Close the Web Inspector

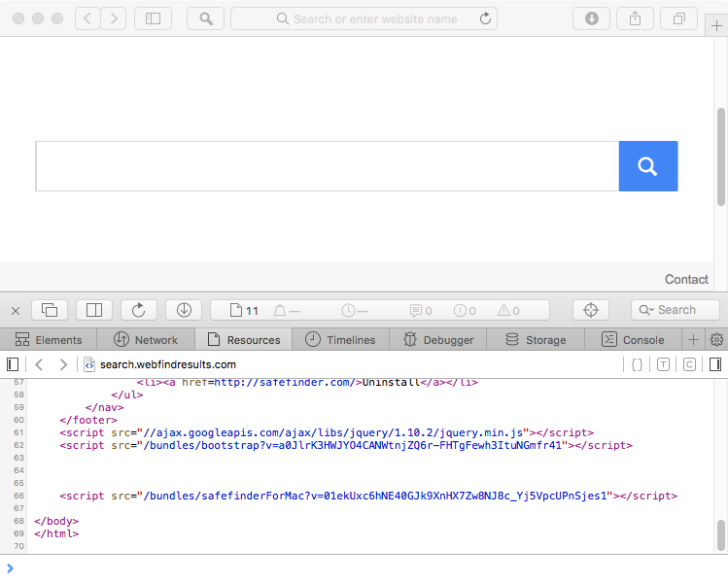[16, 311]
